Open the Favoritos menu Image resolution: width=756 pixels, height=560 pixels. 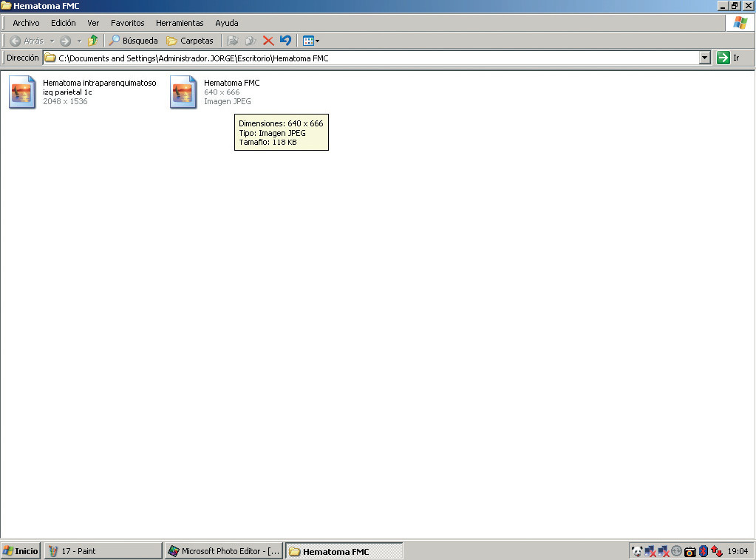pyautogui.click(x=128, y=23)
